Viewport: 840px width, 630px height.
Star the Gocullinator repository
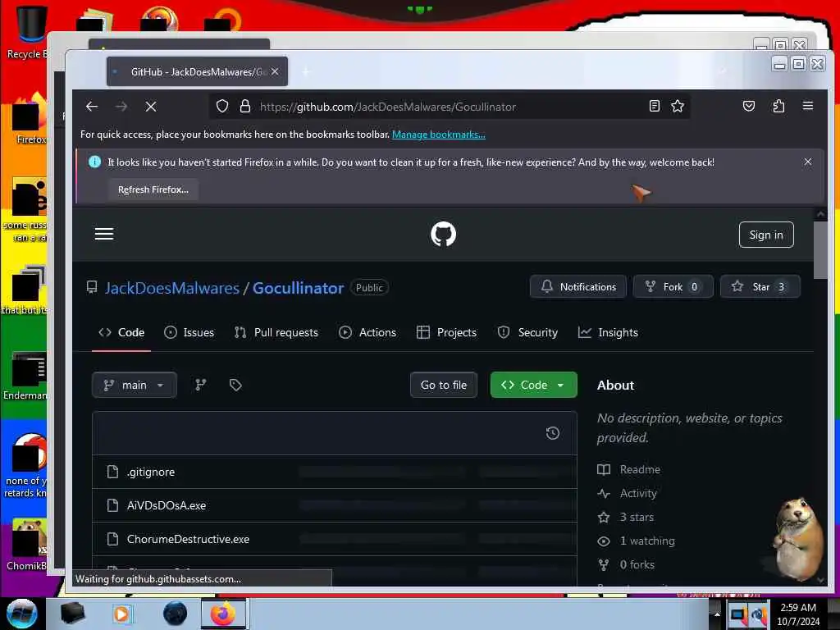coord(760,286)
